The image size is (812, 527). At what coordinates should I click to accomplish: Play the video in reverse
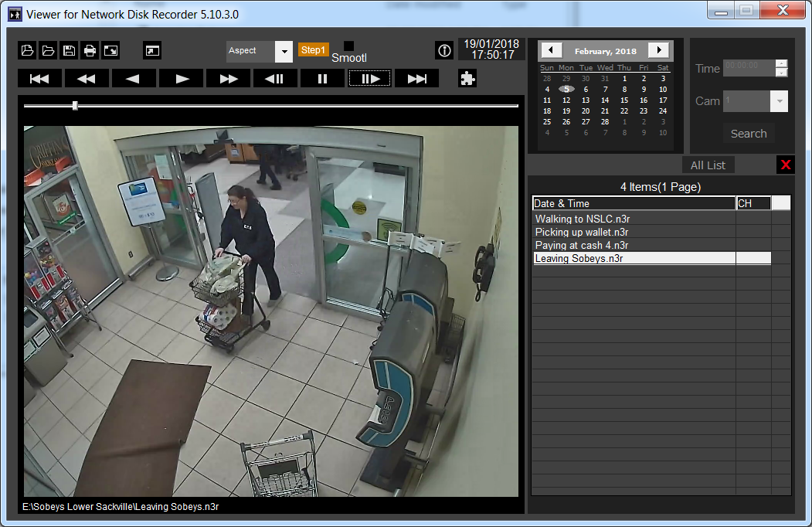[x=134, y=78]
